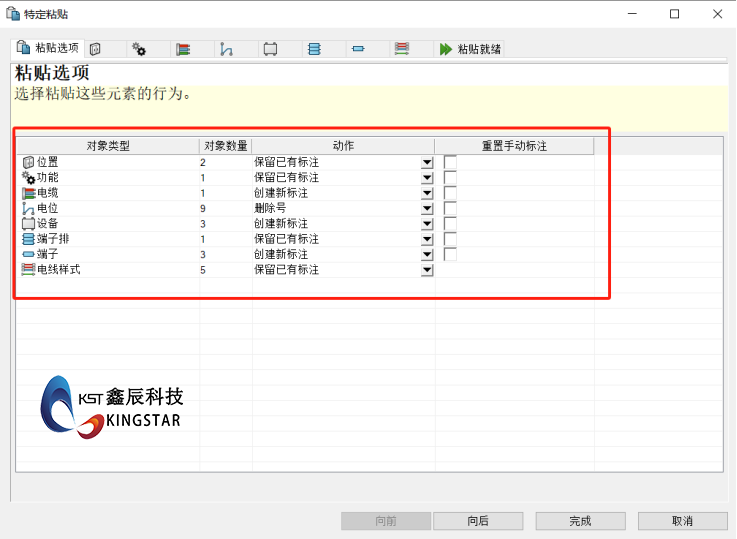The height and width of the screenshot is (539, 737).
Task: Open the 端子 (terminal) icon tab
Action: coord(358,49)
